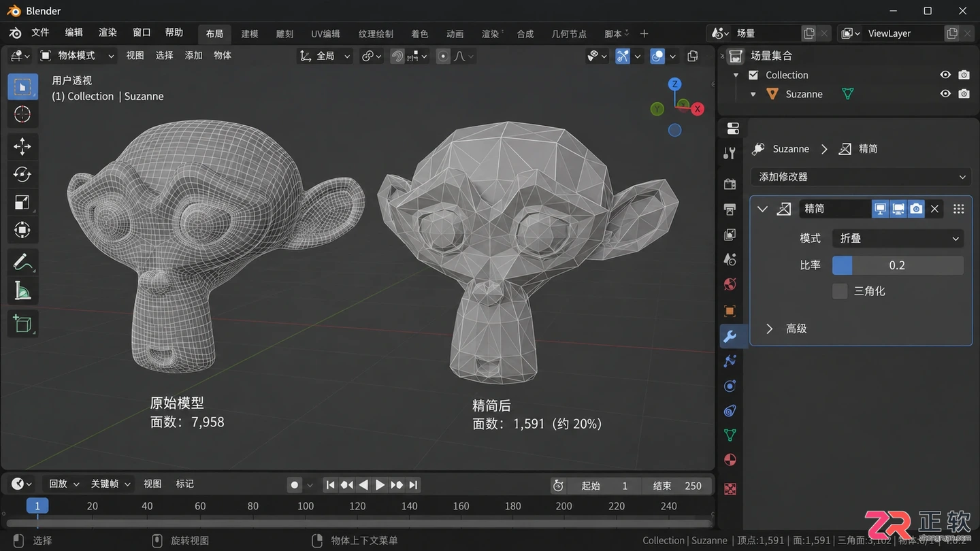Viewport: 980px width, 551px height.
Task: Jump to the timeline end frame
Action: pyautogui.click(x=413, y=485)
